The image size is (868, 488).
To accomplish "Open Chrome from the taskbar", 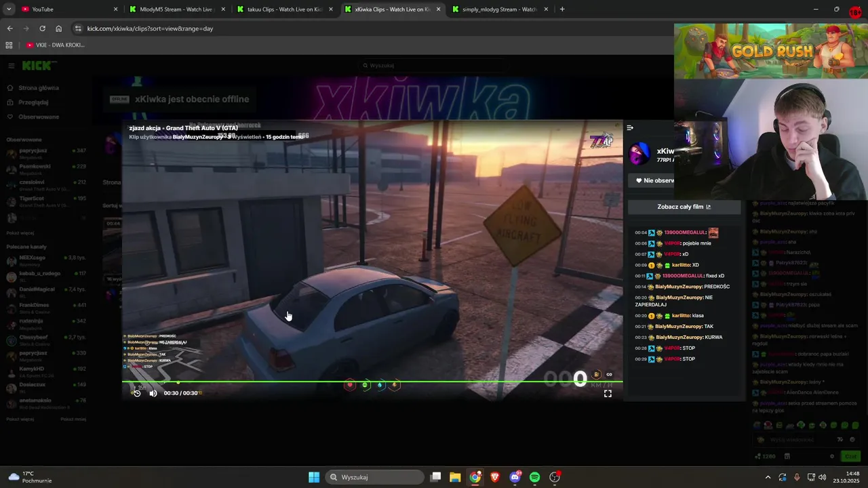I will click(x=475, y=477).
